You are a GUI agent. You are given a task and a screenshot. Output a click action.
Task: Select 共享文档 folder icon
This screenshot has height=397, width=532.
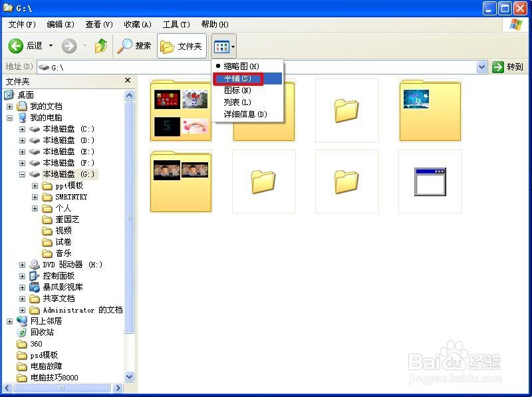(35, 299)
